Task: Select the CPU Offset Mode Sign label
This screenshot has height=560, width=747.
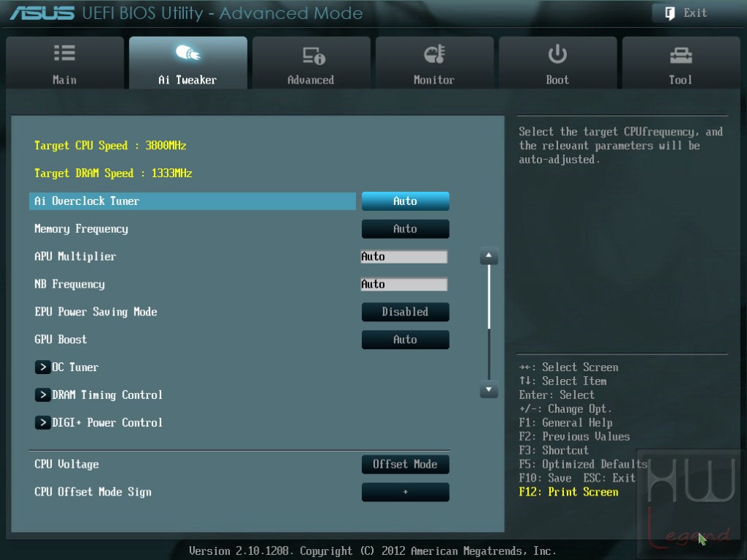Action: 93,492
